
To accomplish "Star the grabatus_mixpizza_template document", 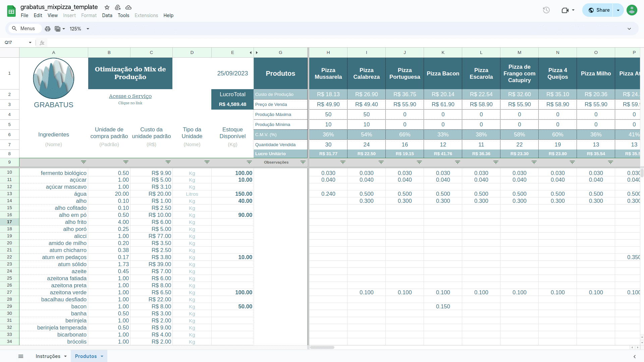I will (x=107, y=7).
